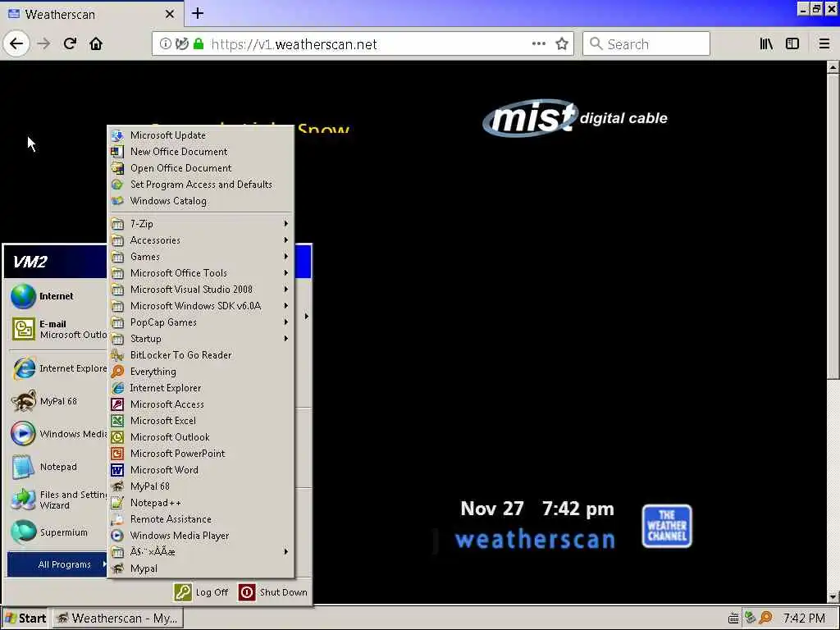Screen dimensions: 840x630
Task: Open MyPal 68 in All Programs list
Action: (200, 486)
